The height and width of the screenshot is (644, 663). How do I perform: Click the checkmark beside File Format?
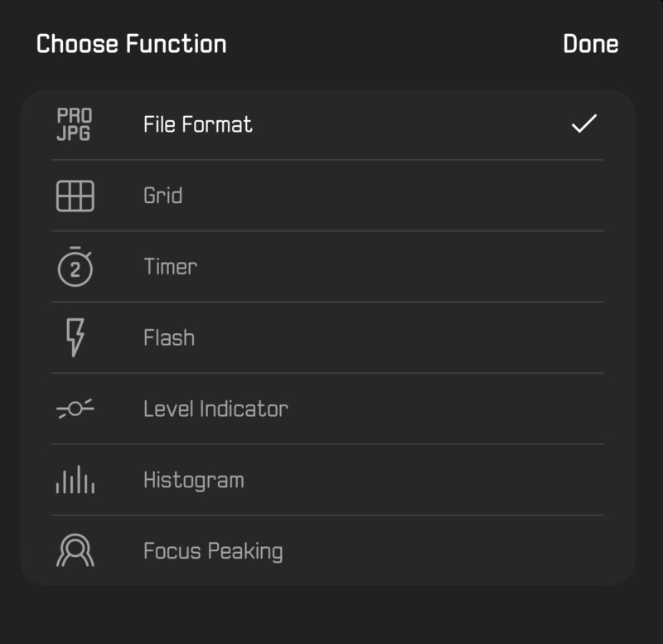coord(584,123)
